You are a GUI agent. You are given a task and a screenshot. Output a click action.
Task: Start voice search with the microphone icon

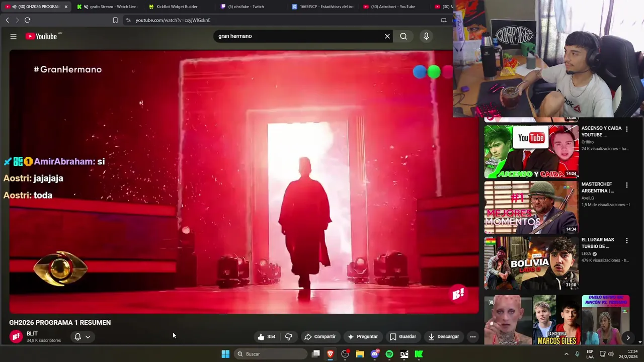point(426,36)
